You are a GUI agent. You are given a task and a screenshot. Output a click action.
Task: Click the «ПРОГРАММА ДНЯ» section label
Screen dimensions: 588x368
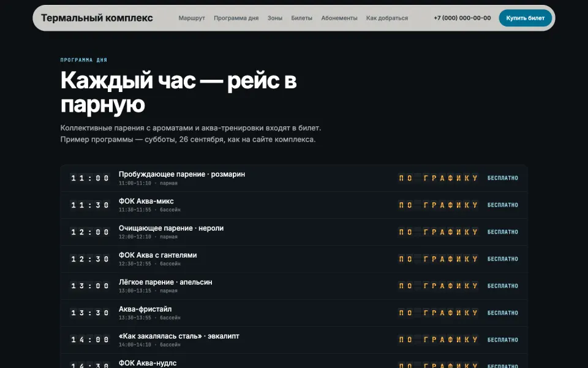point(84,60)
